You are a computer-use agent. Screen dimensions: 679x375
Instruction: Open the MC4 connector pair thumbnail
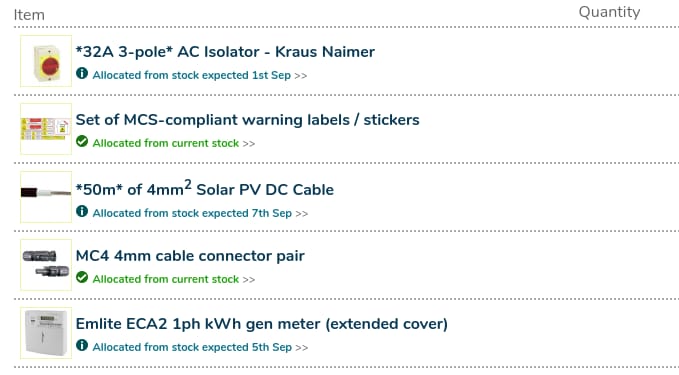pyautogui.click(x=46, y=265)
